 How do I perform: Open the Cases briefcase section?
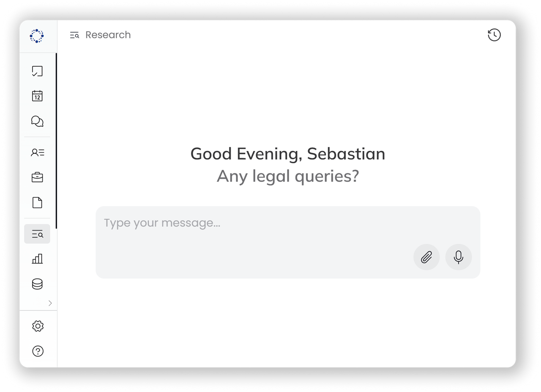tap(37, 177)
